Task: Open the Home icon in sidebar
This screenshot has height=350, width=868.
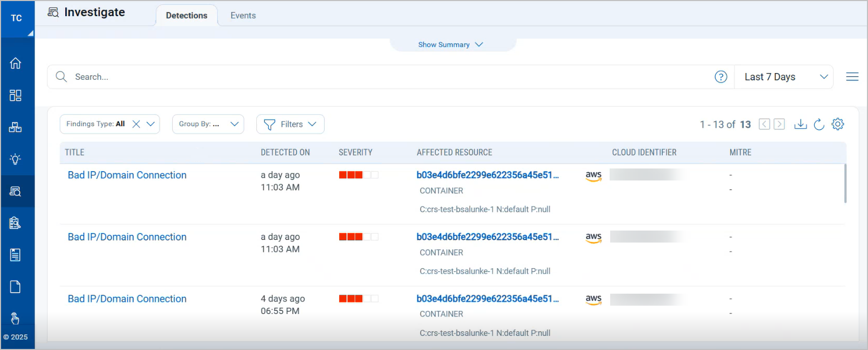Action: (x=16, y=63)
